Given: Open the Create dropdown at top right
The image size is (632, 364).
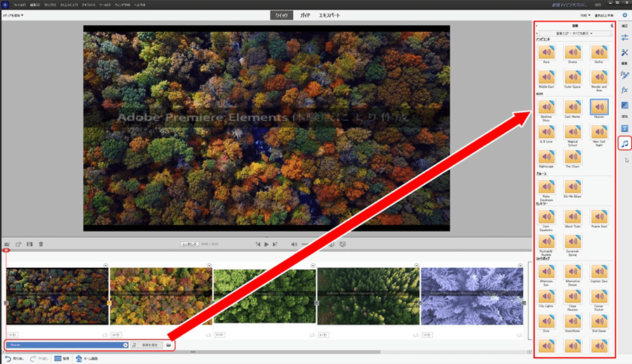Looking at the screenshot, I should (x=585, y=15).
